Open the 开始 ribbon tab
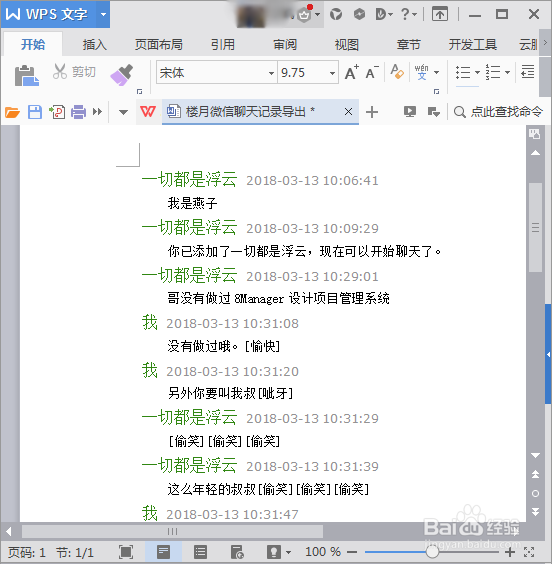552x564 pixels. 33,45
